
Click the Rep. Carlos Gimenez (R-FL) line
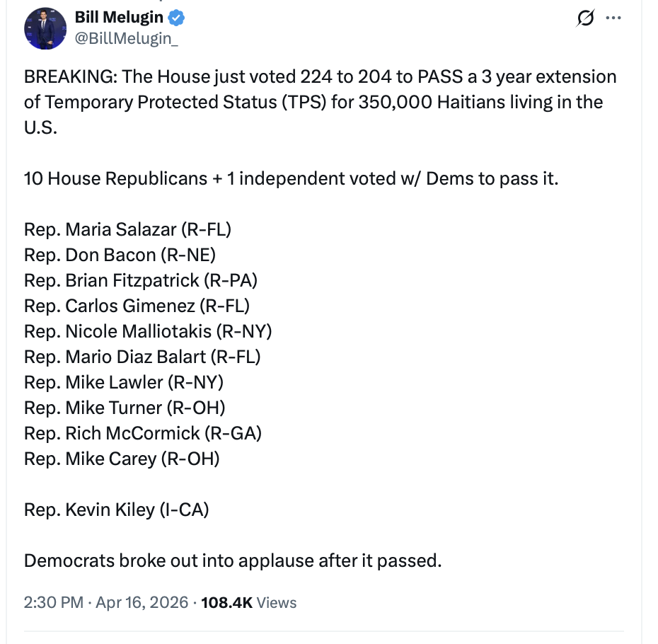[137, 306]
